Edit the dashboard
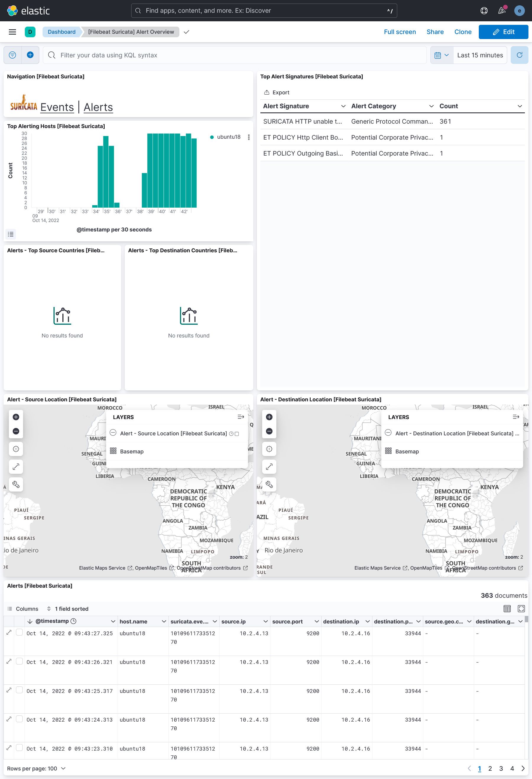Viewport: 532px width, 779px height. point(503,32)
